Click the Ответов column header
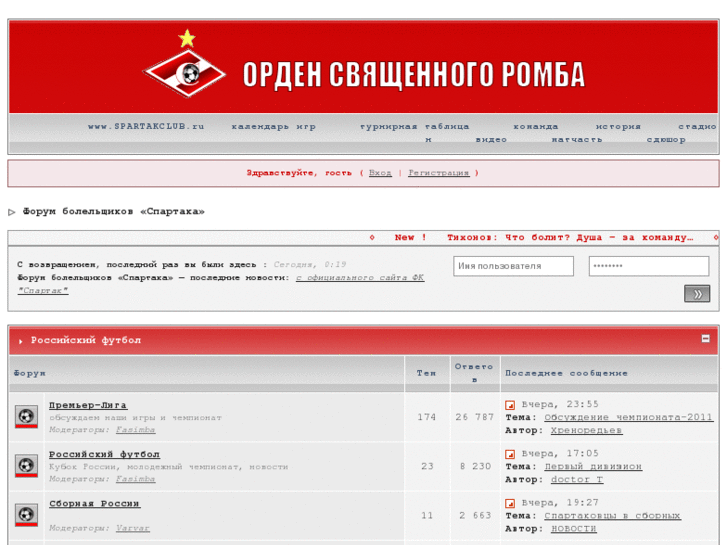 pyautogui.click(x=474, y=373)
